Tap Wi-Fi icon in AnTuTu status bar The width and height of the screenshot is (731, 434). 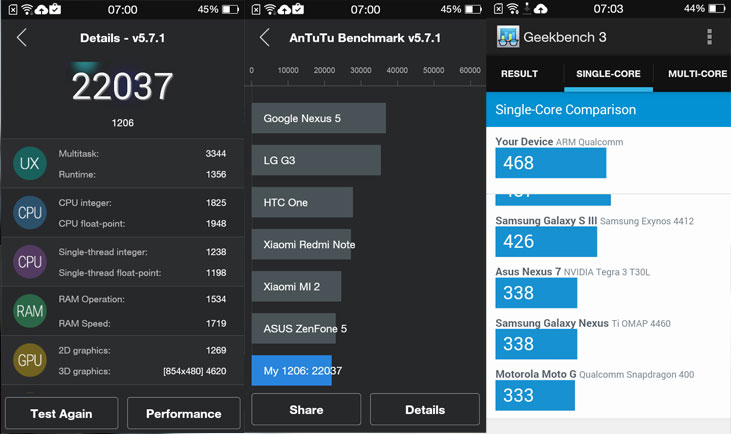[270, 9]
